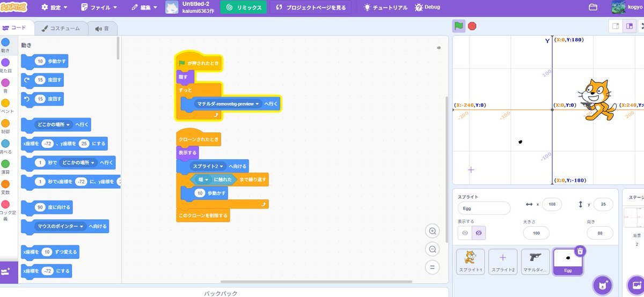Click the choose a backdrop button

tap(638, 285)
